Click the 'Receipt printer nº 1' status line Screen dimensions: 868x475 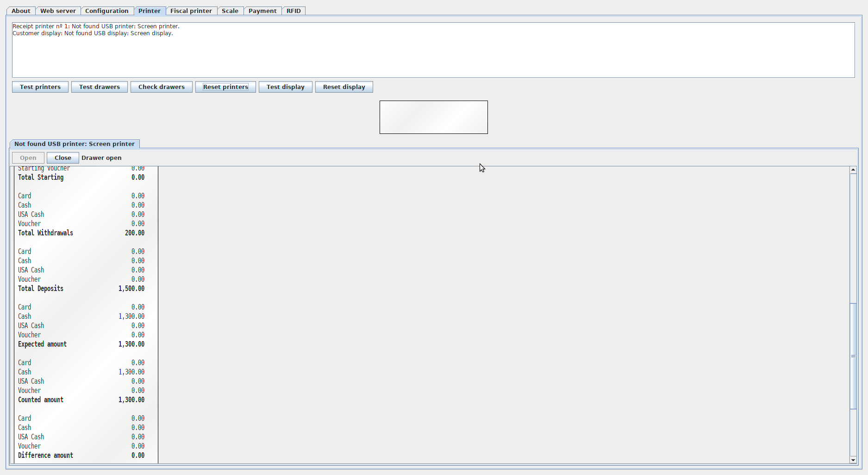[96, 26]
